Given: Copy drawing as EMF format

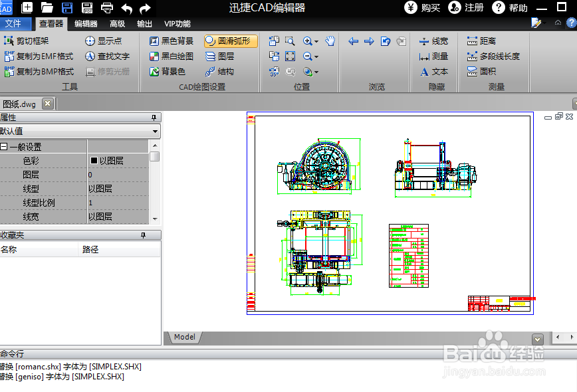Looking at the screenshot, I should pyautogui.click(x=39, y=56).
